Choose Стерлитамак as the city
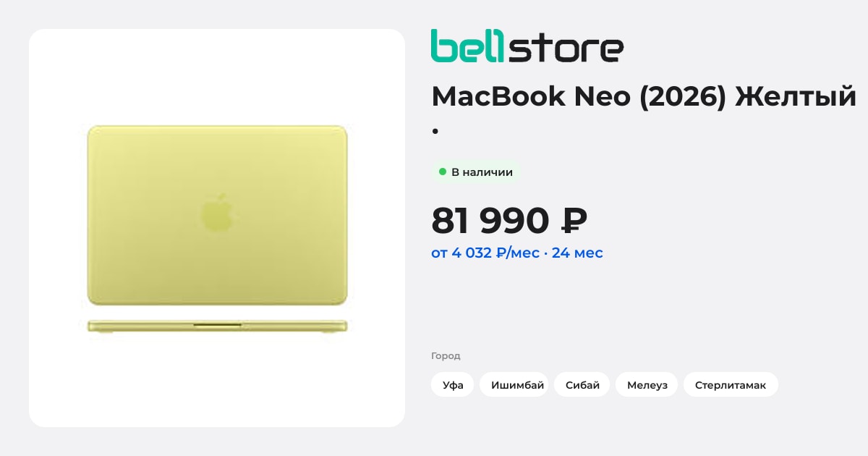Viewport: 868px width, 456px height. 731,385
